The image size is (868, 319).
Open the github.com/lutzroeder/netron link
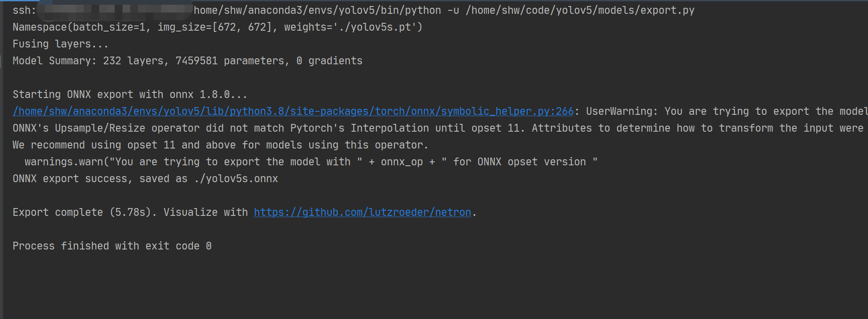(362, 212)
